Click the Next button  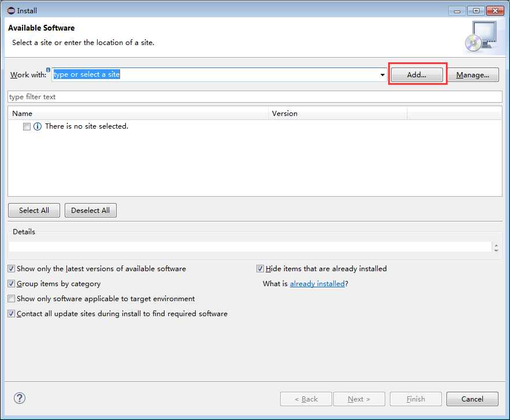coord(359,399)
